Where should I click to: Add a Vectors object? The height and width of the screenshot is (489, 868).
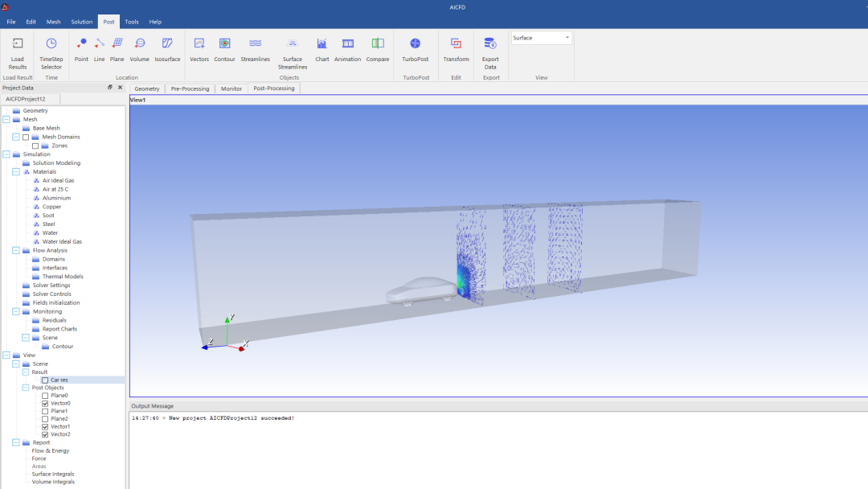coord(199,43)
